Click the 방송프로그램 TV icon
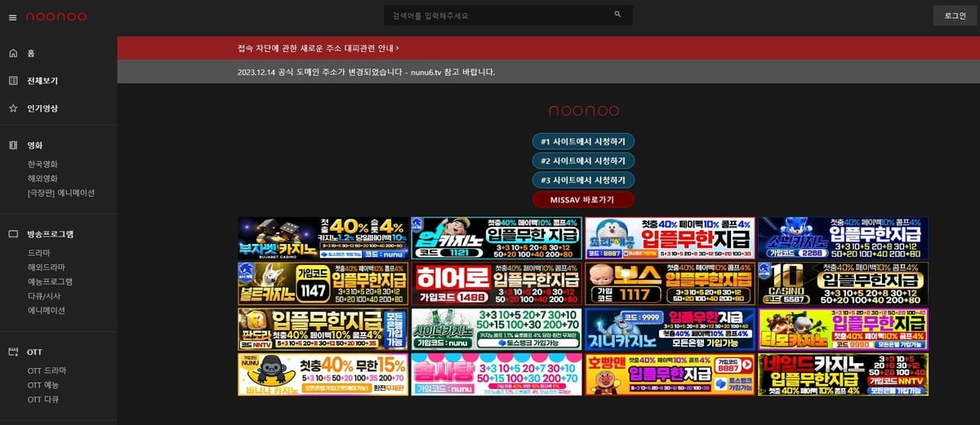The width and height of the screenshot is (980, 425). point(12,233)
